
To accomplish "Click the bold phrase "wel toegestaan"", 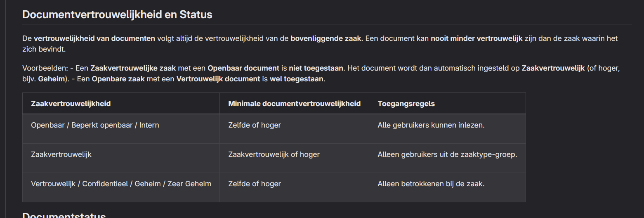I will (x=297, y=79).
